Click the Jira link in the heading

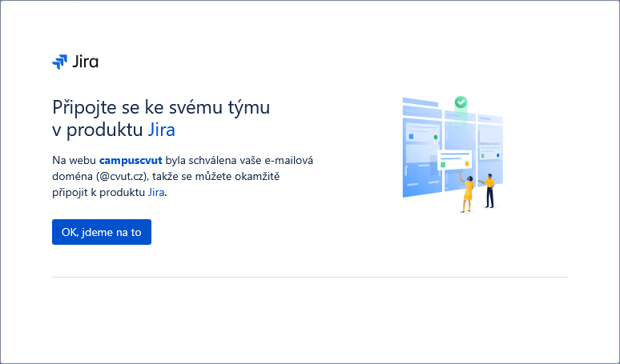click(x=161, y=130)
